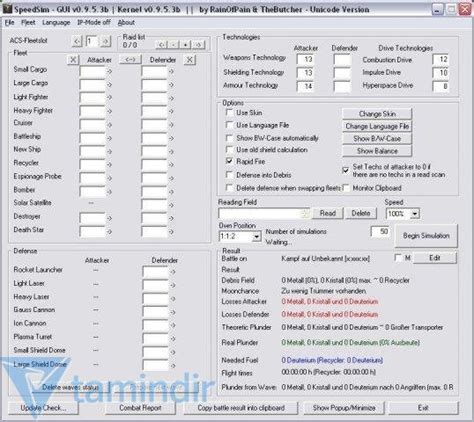
Task: Go to next ACS fleet slot
Action: point(106,42)
